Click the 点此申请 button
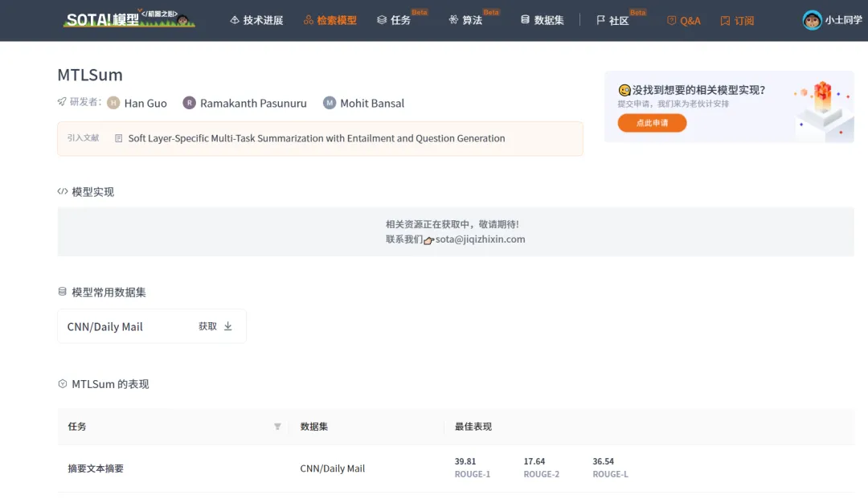This screenshot has width=868, height=499. pos(652,123)
